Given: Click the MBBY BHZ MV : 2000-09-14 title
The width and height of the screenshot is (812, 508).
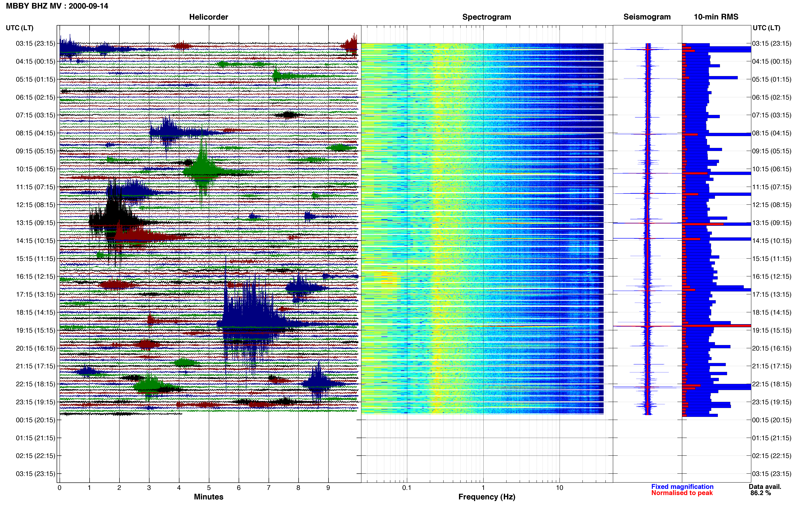Looking at the screenshot, I should [x=57, y=6].
